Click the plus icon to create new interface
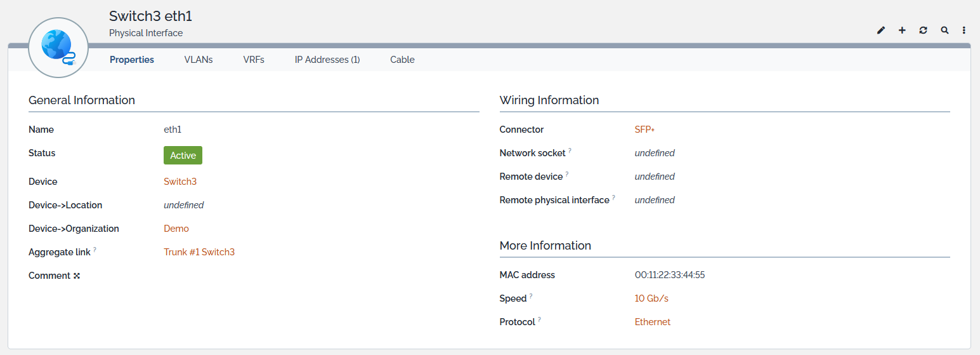This screenshot has height=355, width=980. 902,30
